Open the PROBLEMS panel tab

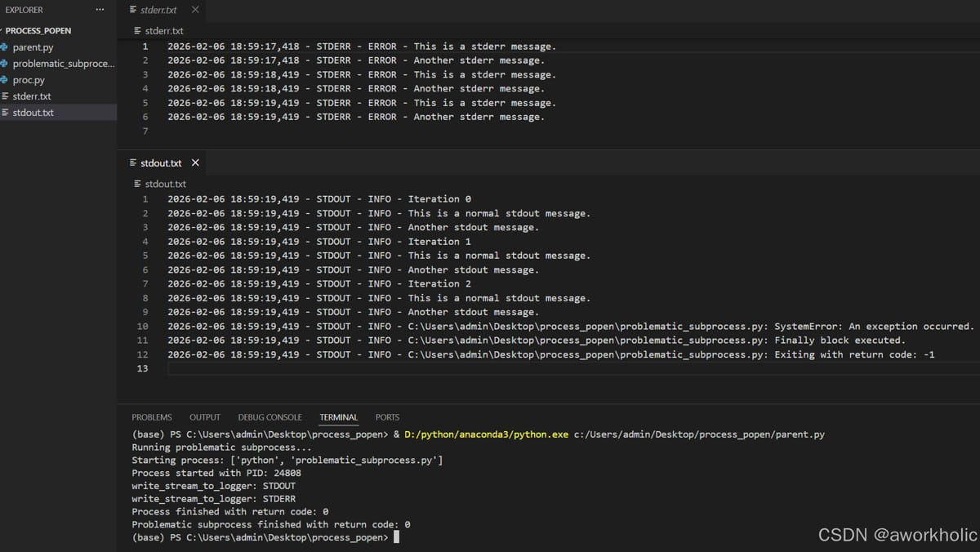[x=152, y=417]
